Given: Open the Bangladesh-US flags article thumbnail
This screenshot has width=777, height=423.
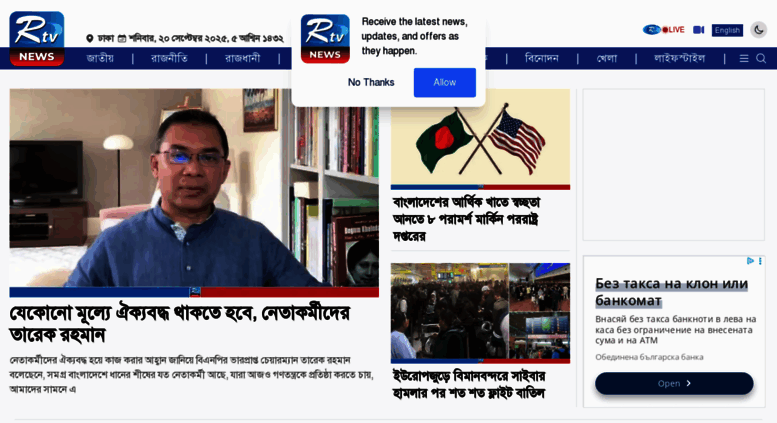Looking at the screenshot, I should coord(480,139).
